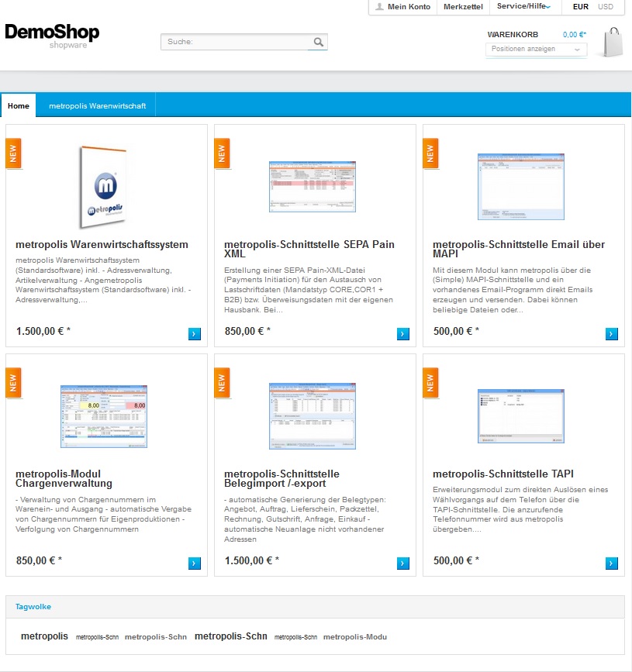Open the Mein Konto account menu
Image resolution: width=632 pixels, height=672 pixels.
(402, 7)
